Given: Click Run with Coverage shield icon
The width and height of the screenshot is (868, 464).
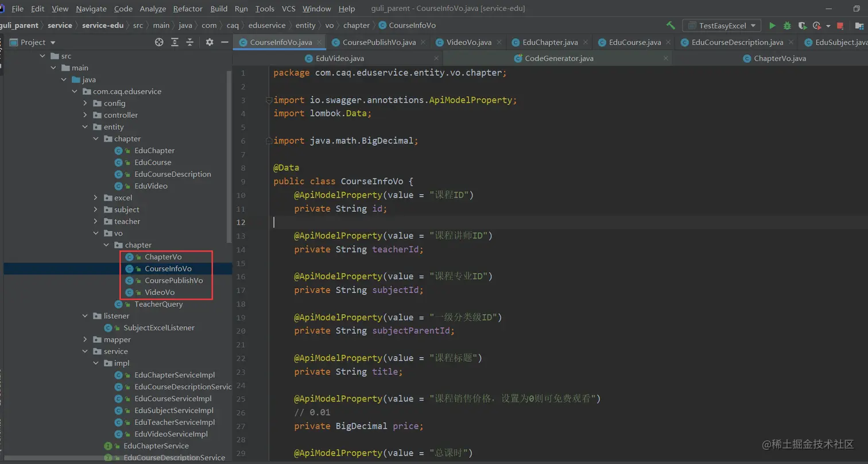Looking at the screenshot, I should point(801,25).
